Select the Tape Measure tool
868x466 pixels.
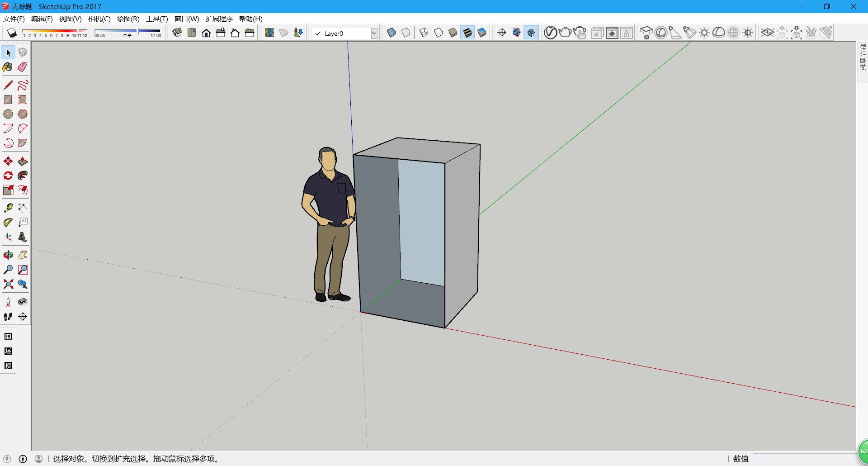coord(8,208)
